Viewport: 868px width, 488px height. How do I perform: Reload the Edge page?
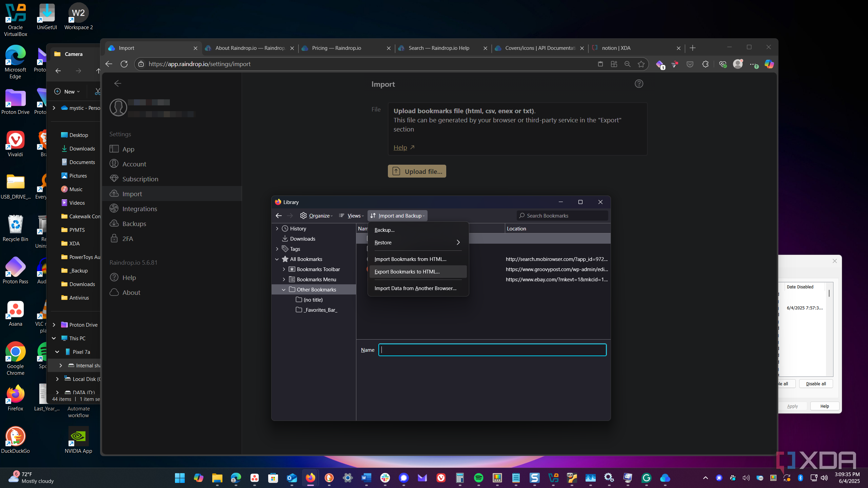coord(124,64)
